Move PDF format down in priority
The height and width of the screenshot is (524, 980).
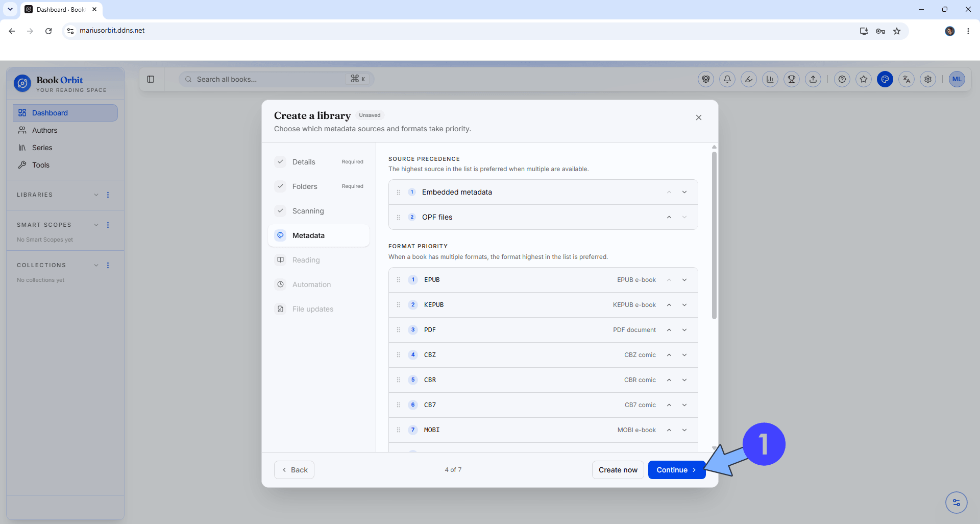click(x=684, y=330)
